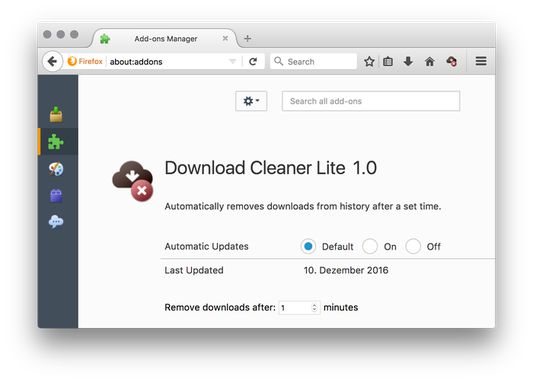The image size is (533, 382).
Task: Turn automatic updates On
Action: [x=370, y=246]
